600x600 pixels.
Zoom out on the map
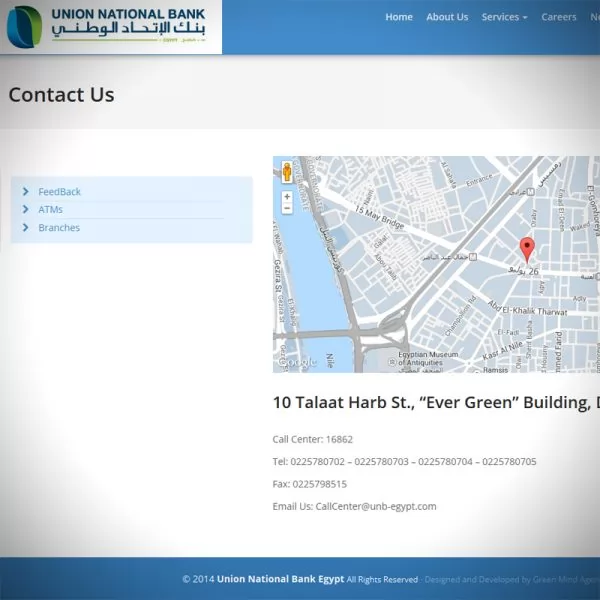[287, 209]
